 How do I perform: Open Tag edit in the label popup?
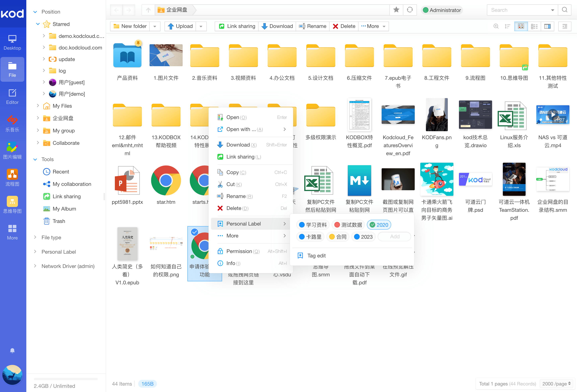(x=316, y=255)
